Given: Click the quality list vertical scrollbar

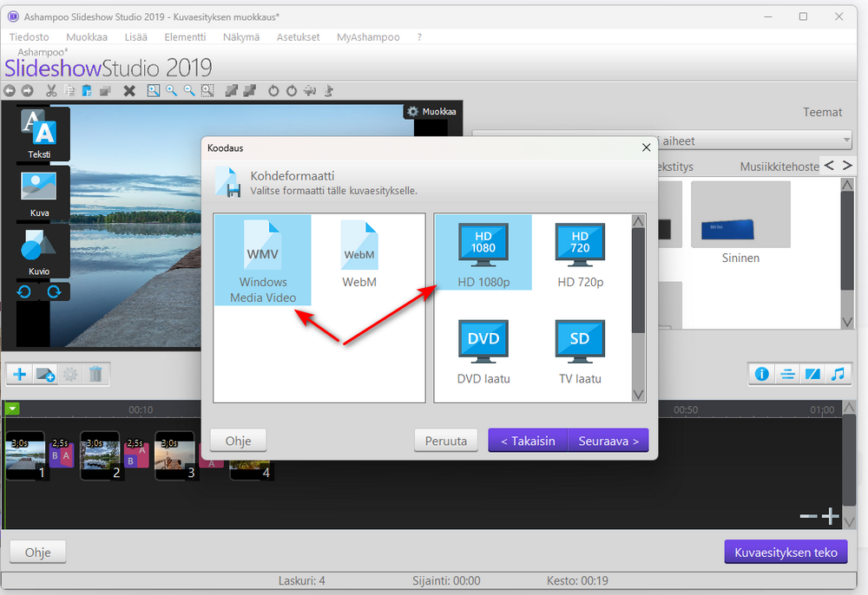Looking at the screenshot, I should [638, 308].
